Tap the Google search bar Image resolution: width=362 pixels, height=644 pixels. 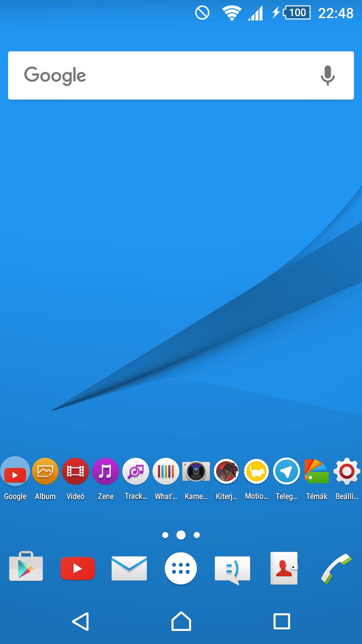(x=181, y=75)
